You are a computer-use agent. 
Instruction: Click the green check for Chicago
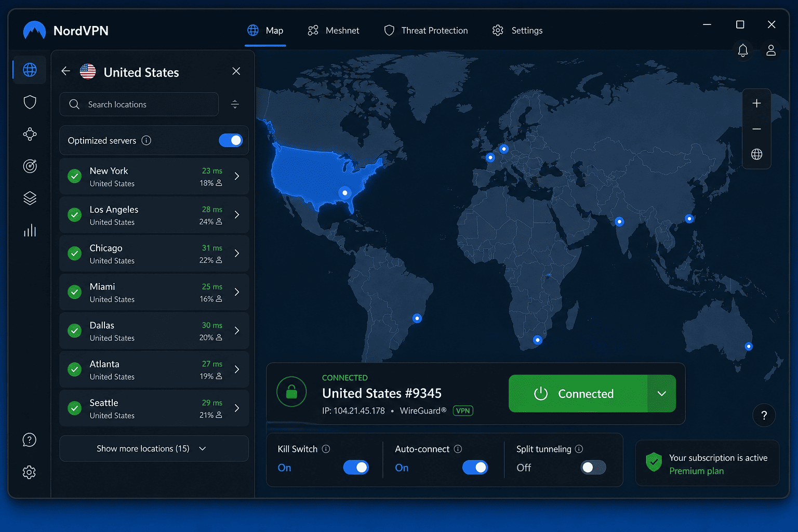75,254
